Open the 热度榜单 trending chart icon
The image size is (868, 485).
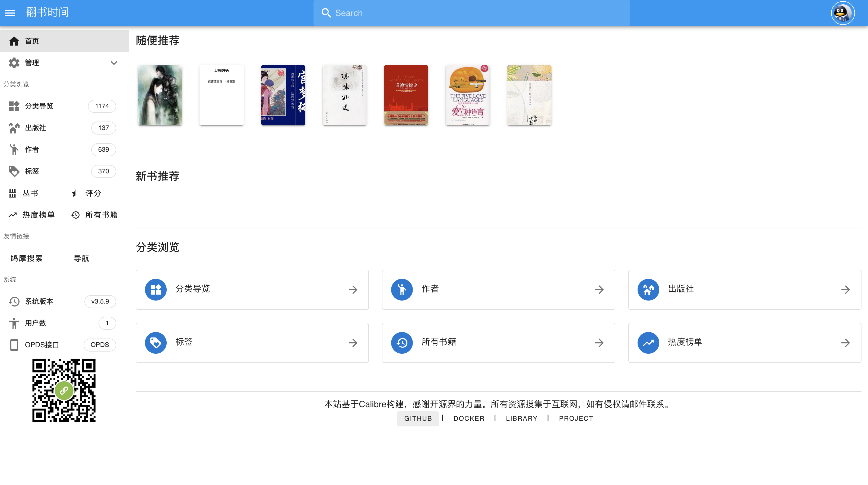coord(12,215)
